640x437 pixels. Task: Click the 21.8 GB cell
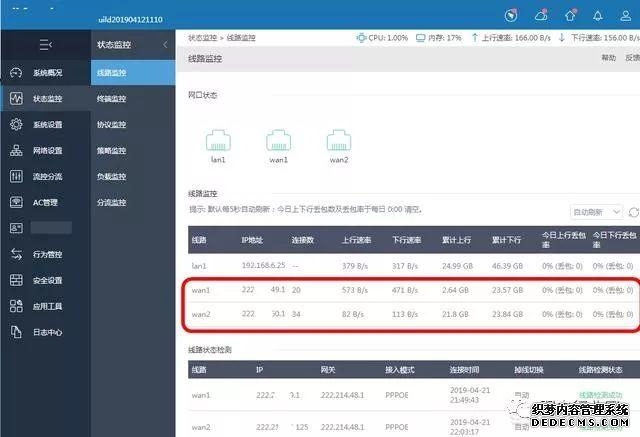click(x=455, y=314)
